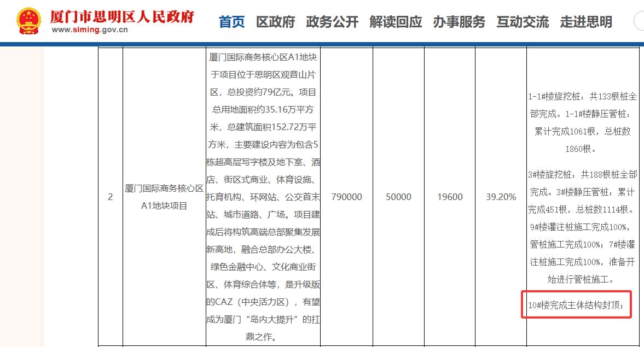Click the 1860根 pile count text
644x347 pixels.
tap(581, 149)
